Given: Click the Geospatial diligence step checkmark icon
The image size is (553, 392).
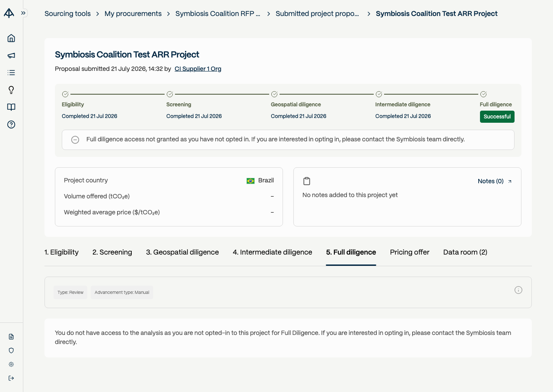Looking at the screenshot, I should coord(274,94).
